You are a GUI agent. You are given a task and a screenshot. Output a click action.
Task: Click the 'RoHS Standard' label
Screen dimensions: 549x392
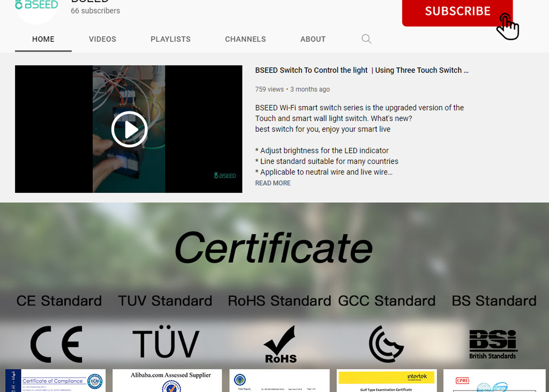pyautogui.click(x=280, y=301)
